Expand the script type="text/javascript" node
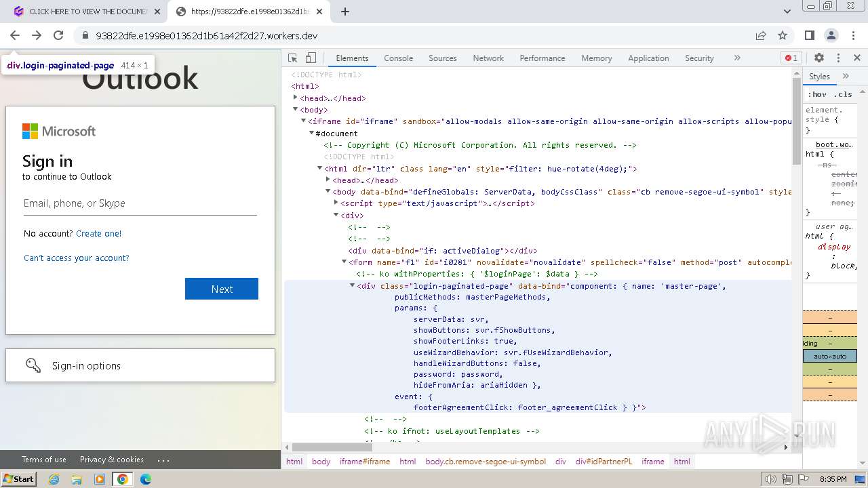This screenshot has height=488, width=868. tap(336, 203)
